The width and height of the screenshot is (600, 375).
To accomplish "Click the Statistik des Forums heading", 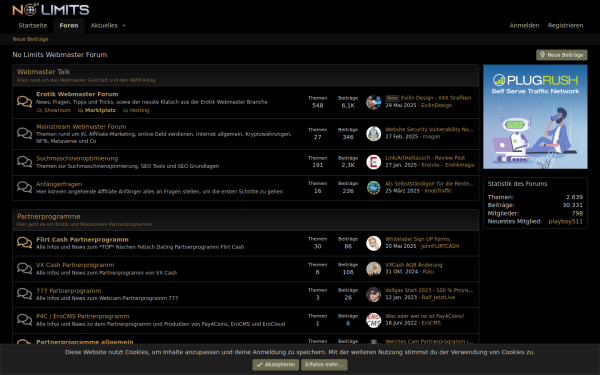I will point(517,184).
